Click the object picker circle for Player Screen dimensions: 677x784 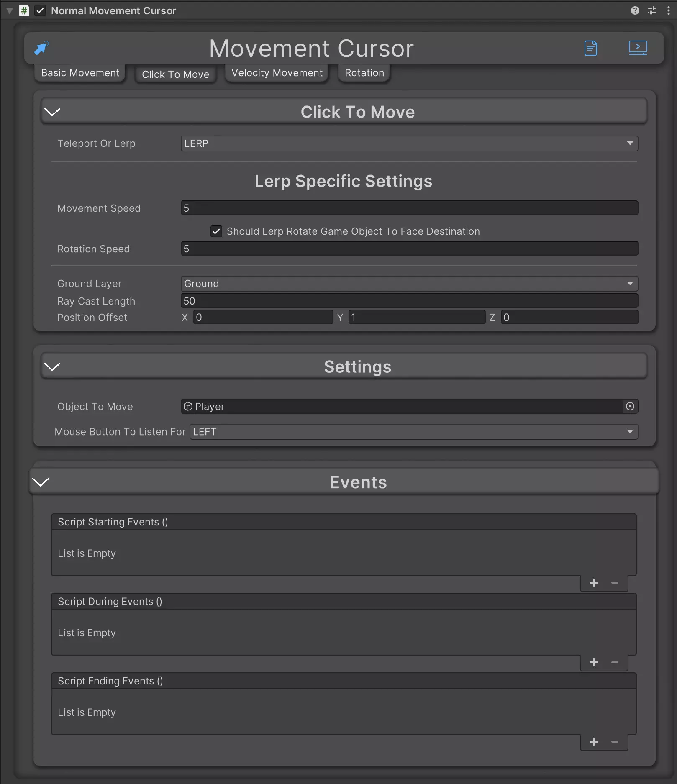point(630,406)
